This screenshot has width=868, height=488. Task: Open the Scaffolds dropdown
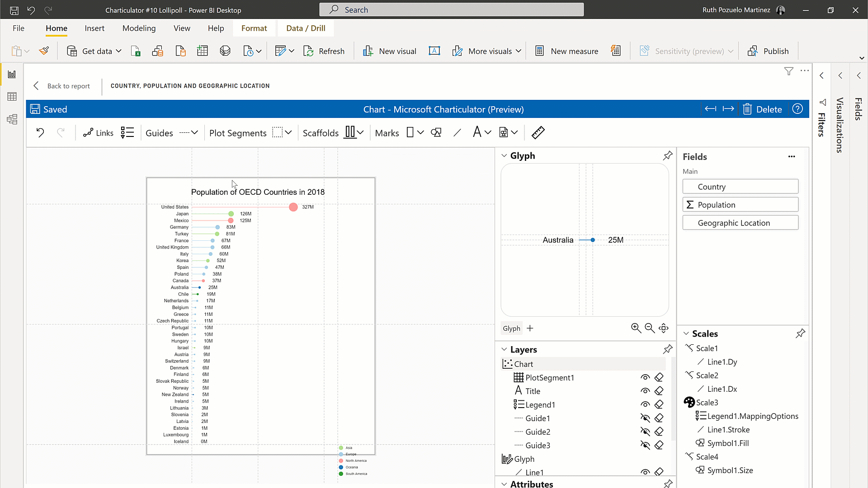click(x=360, y=132)
